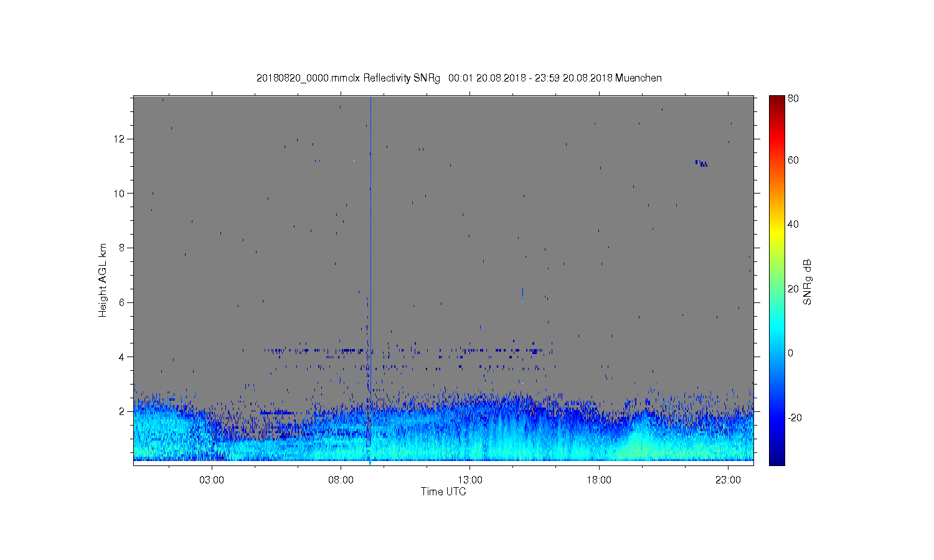Click the height tick label 10

coord(120,194)
